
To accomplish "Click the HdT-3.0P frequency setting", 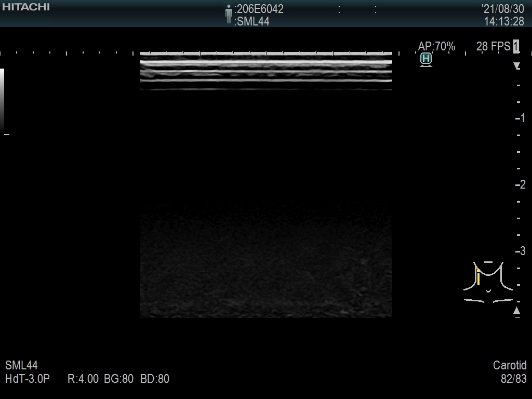I will (27, 379).
